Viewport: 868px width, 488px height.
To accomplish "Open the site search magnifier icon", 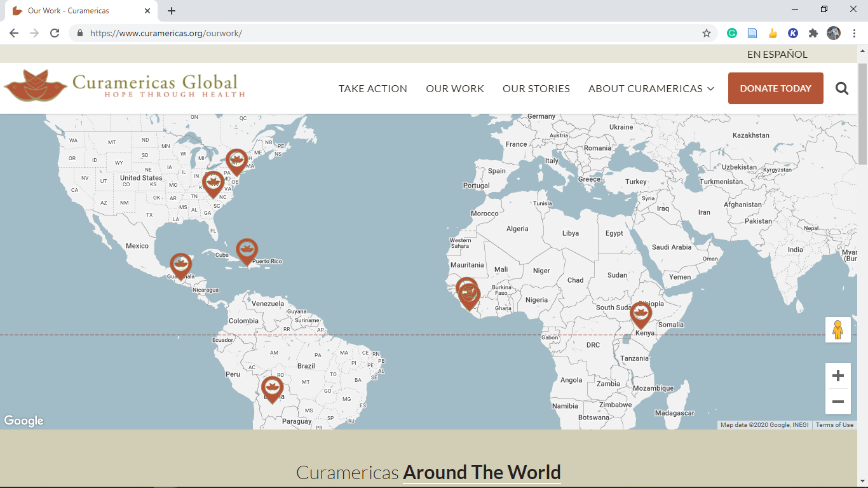I will coord(842,88).
